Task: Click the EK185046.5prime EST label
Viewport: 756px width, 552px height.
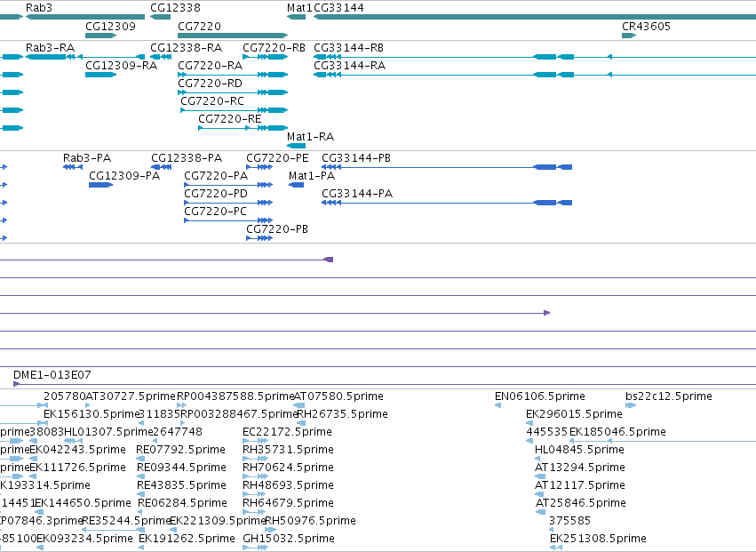Action: tap(617, 432)
